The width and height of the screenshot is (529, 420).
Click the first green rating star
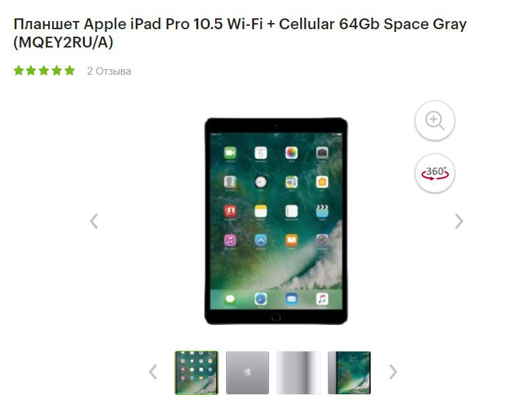pyautogui.click(x=18, y=71)
